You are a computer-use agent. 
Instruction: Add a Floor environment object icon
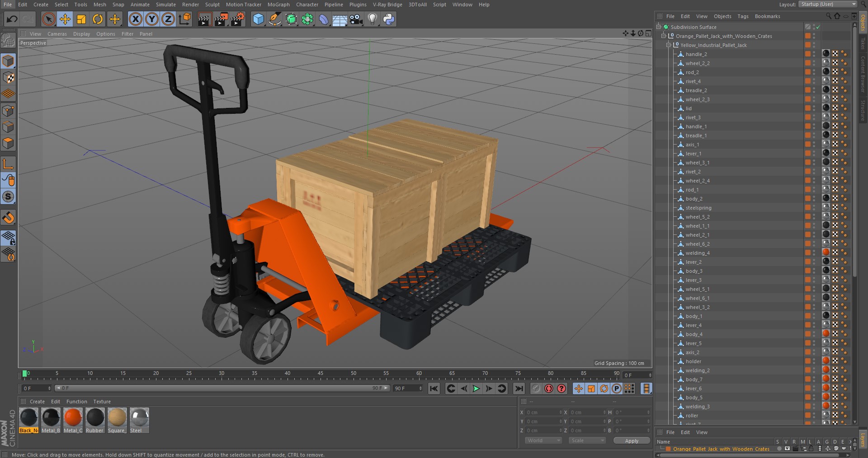(x=340, y=19)
